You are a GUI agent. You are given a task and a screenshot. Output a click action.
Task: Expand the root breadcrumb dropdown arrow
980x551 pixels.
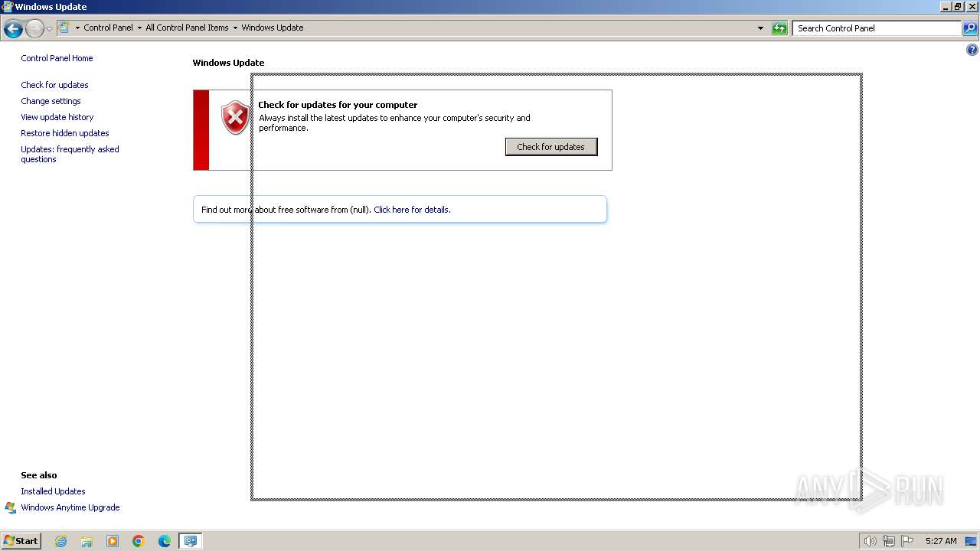(x=77, y=28)
